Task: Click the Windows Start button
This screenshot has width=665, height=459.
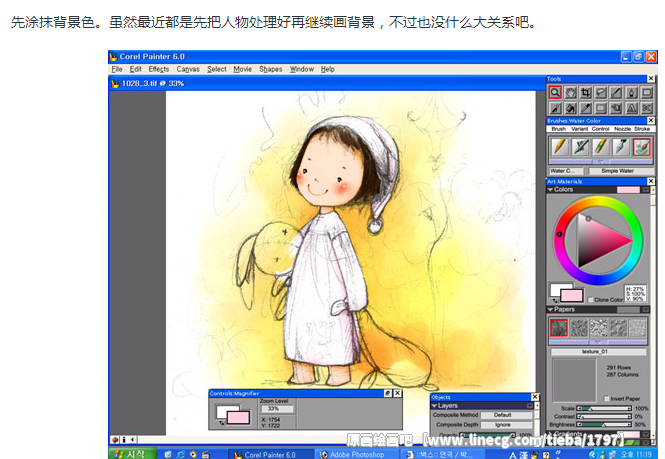Action: 133,454
